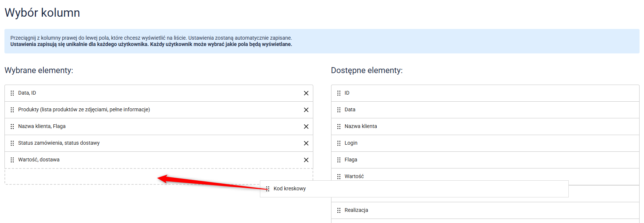644x223 pixels.
Task: Remove the Produkty column from selected
Action: [306, 110]
